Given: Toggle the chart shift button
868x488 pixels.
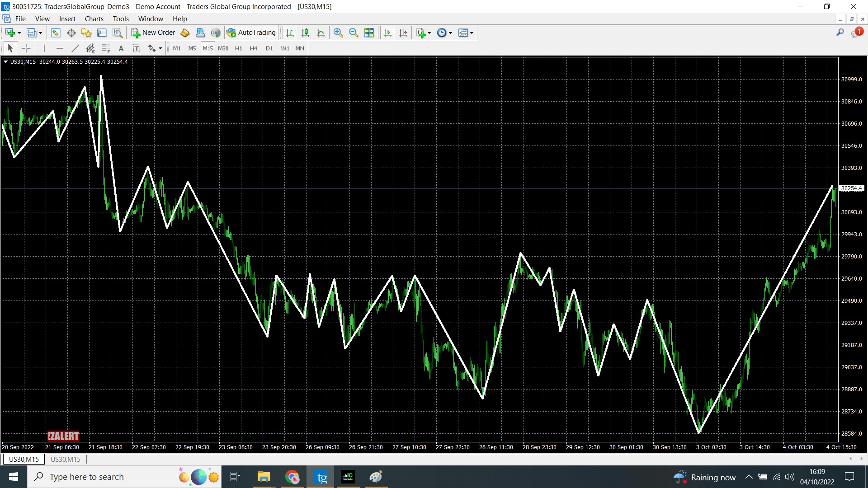Looking at the screenshot, I should (x=403, y=33).
